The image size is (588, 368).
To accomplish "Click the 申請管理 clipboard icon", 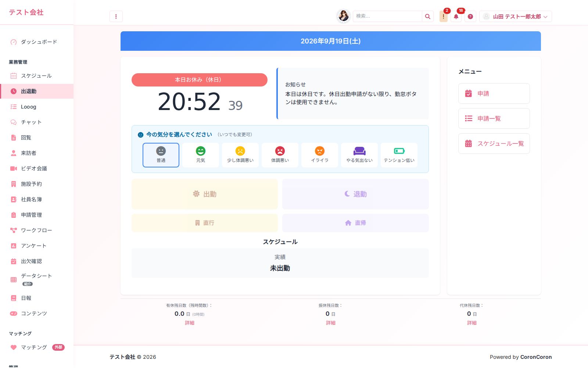I will [x=14, y=215].
